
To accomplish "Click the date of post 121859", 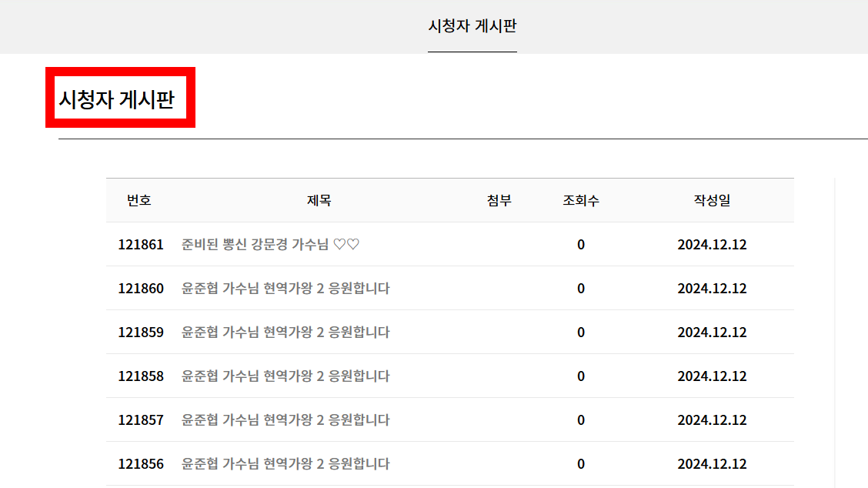I will click(712, 332).
